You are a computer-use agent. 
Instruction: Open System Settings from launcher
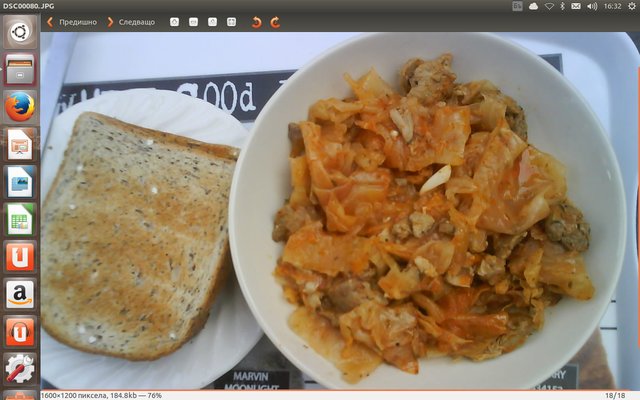(19, 368)
